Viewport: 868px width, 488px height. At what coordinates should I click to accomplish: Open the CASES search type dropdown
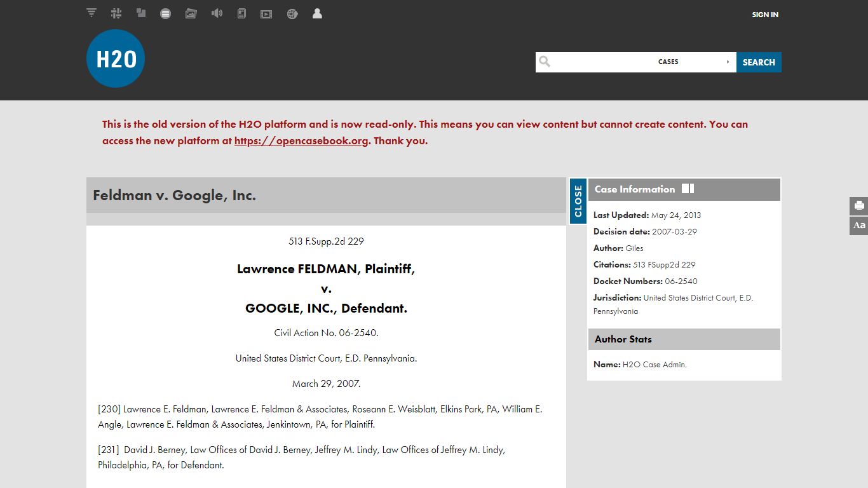coord(694,62)
